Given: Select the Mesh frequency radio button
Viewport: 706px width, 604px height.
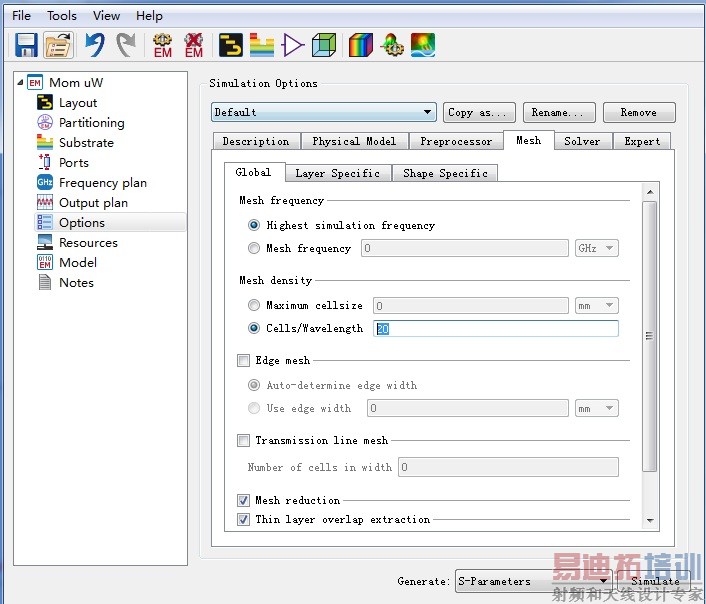Looking at the screenshot, I should pos(254,248).
